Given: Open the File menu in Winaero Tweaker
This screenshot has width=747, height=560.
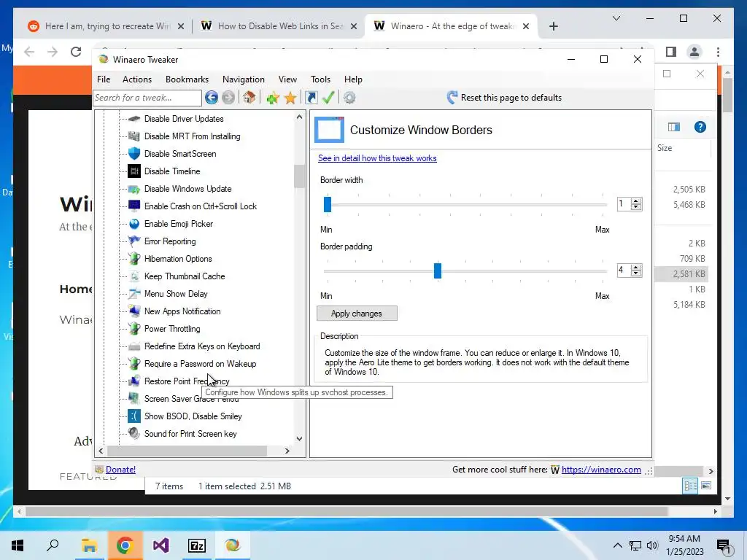Looking at the screenshot, I should 104,79.
